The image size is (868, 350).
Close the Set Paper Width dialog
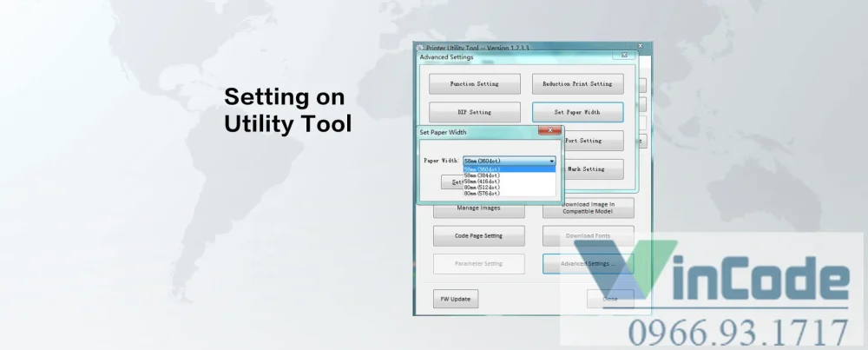click(549, 131)
